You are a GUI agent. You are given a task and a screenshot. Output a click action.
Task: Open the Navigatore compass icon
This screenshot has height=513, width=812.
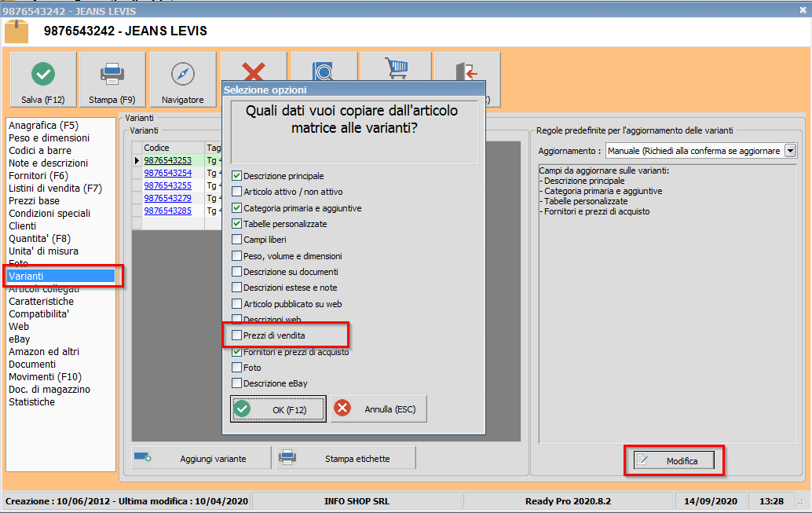(x=182, y=74)
